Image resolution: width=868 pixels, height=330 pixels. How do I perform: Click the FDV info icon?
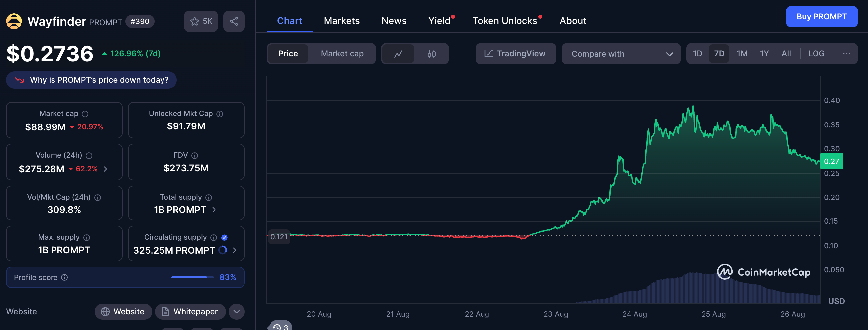click(x=195, y=156)
